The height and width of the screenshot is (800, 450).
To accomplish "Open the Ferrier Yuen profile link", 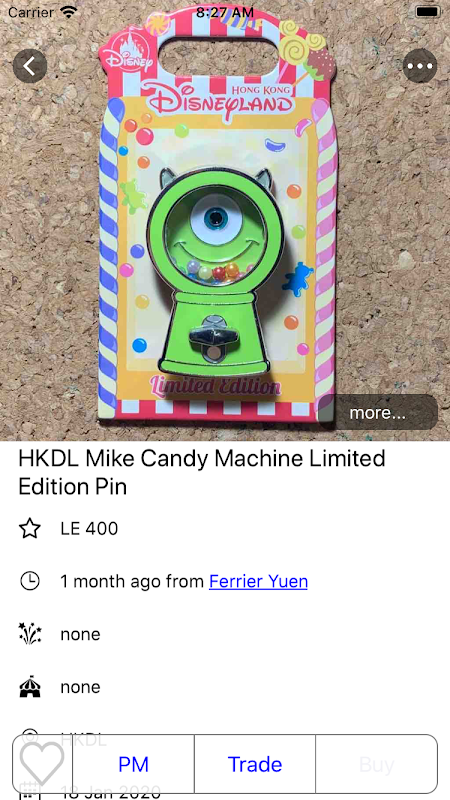I will click(258, 581).
